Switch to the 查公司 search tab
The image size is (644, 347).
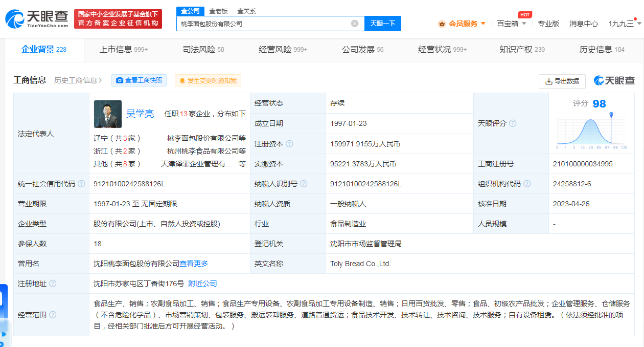(x=190, y=11)
